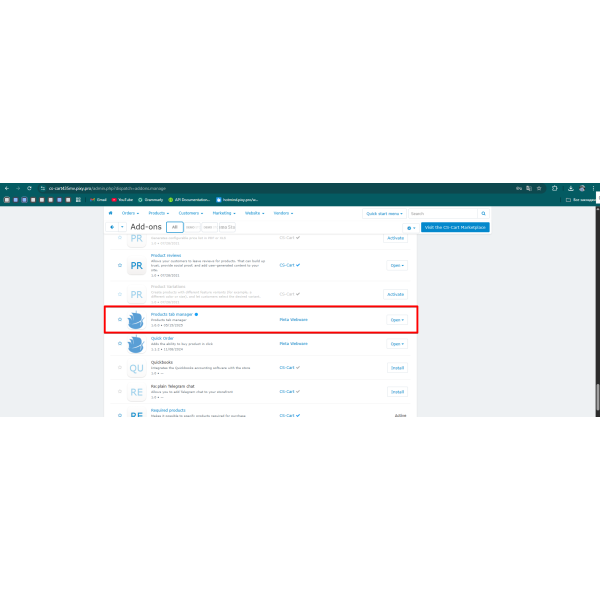
Task: Toggle favorite star for QuickBooks
Action: [120, 367]
